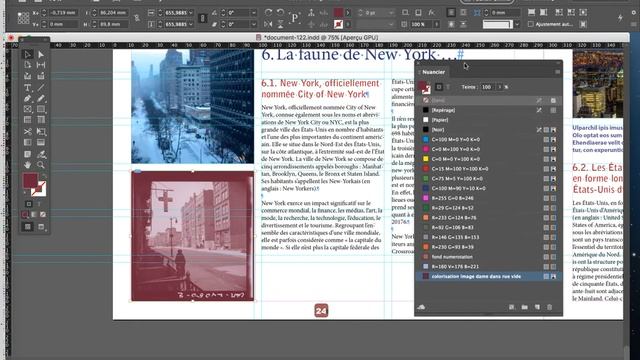Click the rotate 90° counter-clockwise icon
The width and height of the screenshot is (640, 360).
(x=280, y=12)
